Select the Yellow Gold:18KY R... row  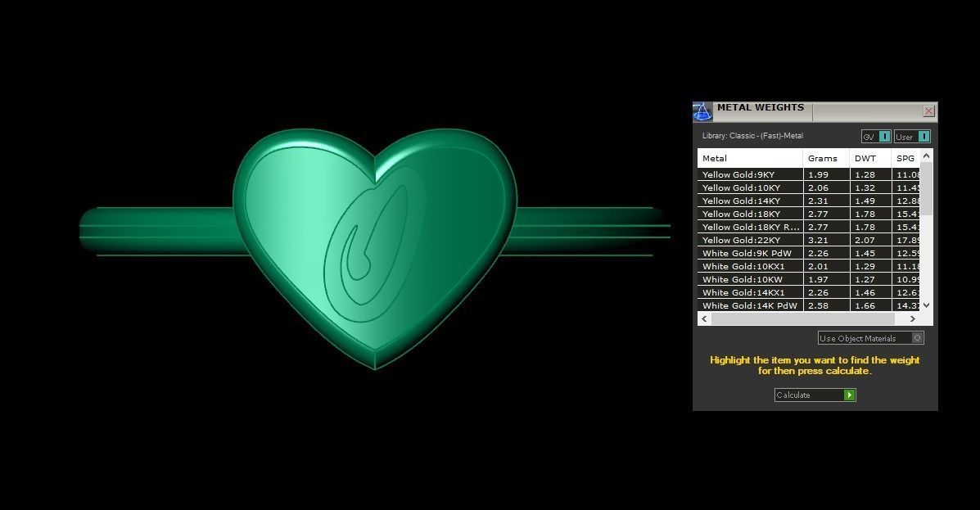810,227
